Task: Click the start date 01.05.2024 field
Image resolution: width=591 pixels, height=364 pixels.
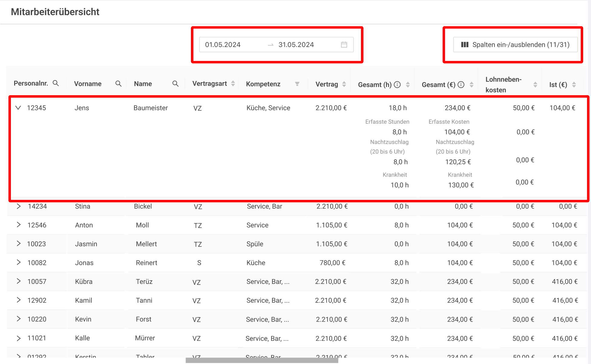Action: pos(223,45)
